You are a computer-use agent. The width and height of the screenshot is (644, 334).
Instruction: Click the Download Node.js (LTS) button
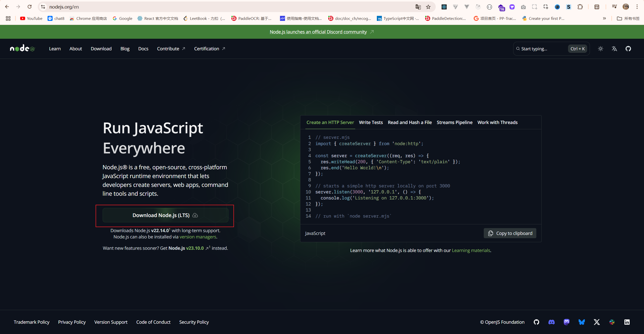click(x=165, y=215)
